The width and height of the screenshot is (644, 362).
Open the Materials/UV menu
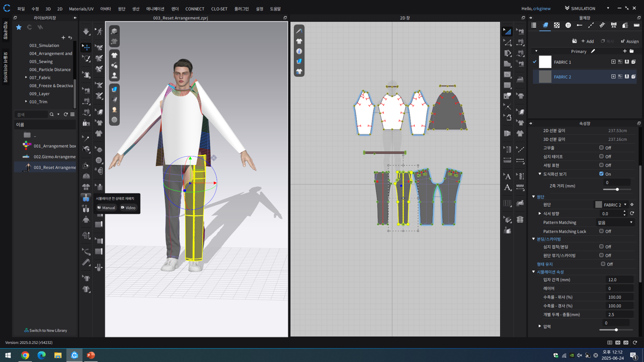pos(81,9)
